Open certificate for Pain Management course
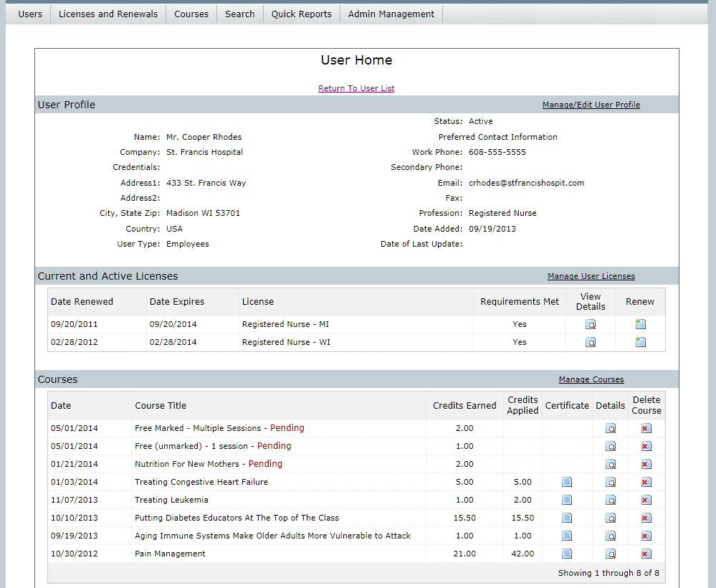 (x=567, y=554)
